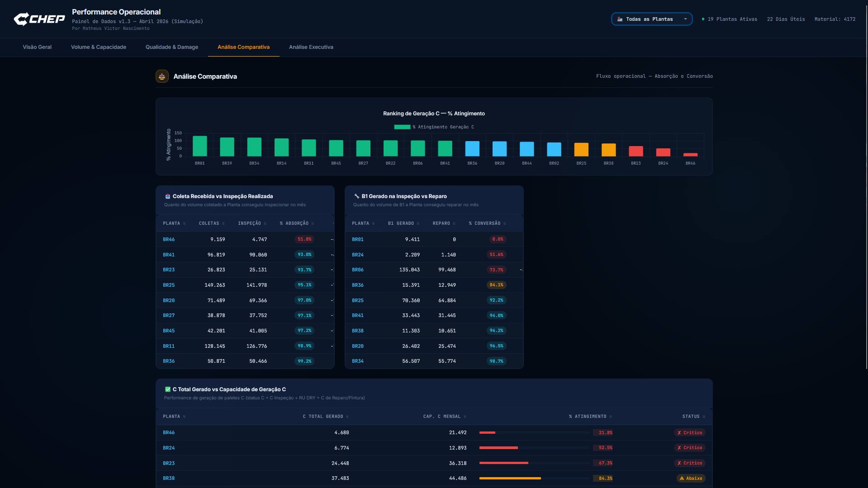This screenshot has width=868, height=488.
Task: Click the scales icon beside Análise Comparativa
Action: pyautogui.click(x=162, y=76)
